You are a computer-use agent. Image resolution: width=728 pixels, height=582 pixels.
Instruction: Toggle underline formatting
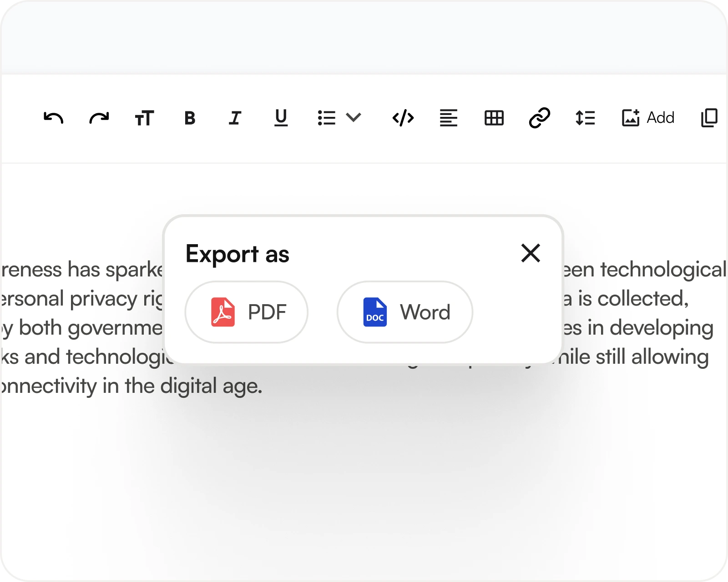[x=281, y=118]
